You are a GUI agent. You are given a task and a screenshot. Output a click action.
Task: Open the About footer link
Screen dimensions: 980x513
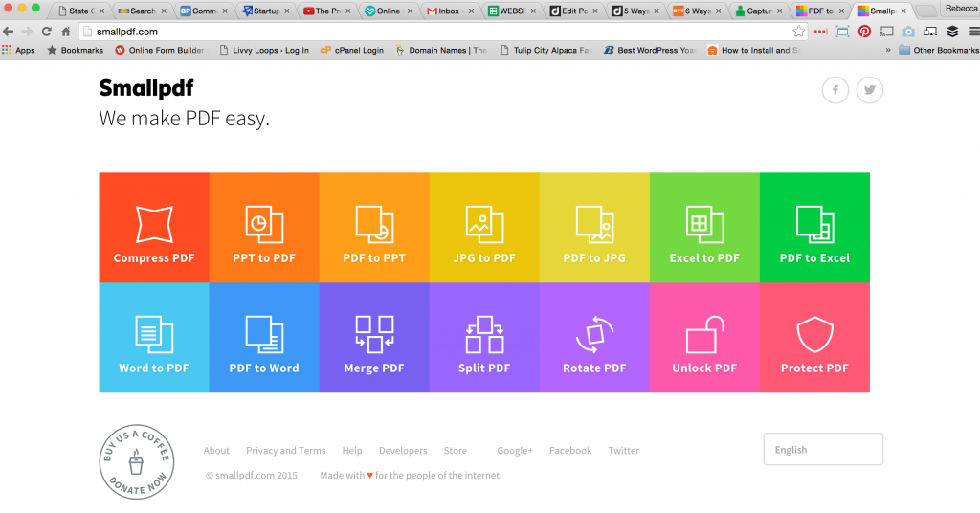[216, 451]
